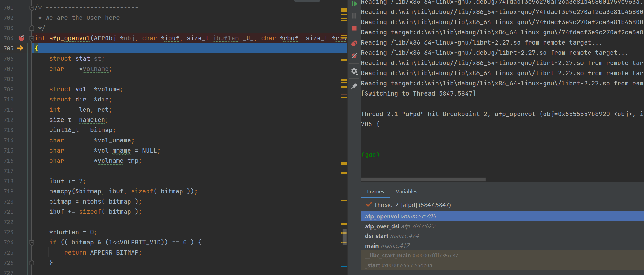The height and width of the screenshot is (275, 644).
Task: Click the warning stripe marker beside line 716
Action: click(344, 163)
